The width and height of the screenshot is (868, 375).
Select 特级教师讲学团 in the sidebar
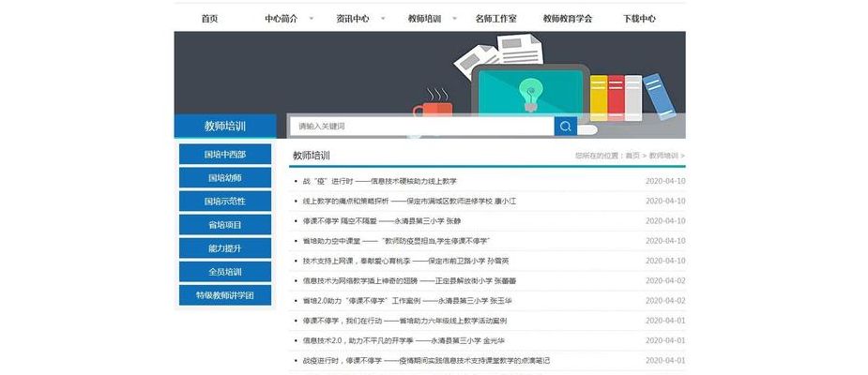[225, 295]
